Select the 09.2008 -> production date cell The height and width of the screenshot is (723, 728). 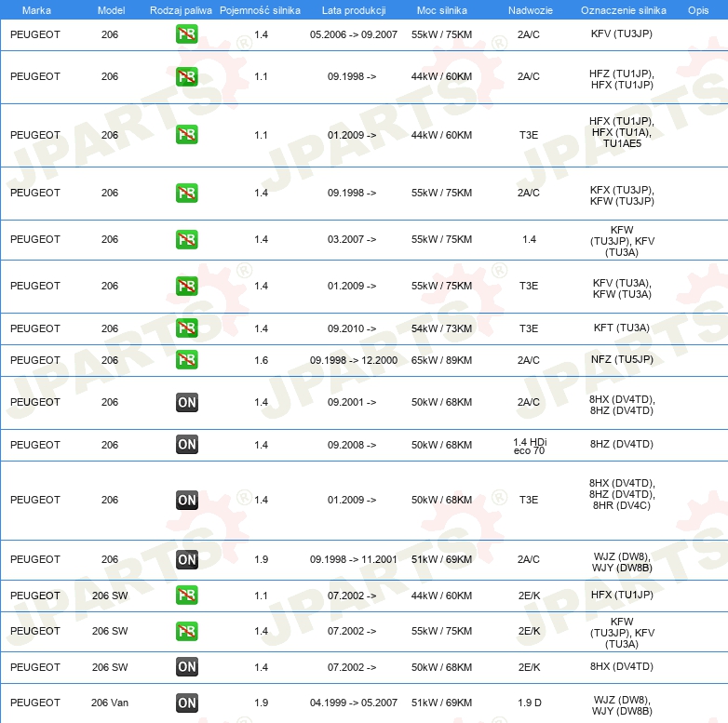click(x=352, y=445)
